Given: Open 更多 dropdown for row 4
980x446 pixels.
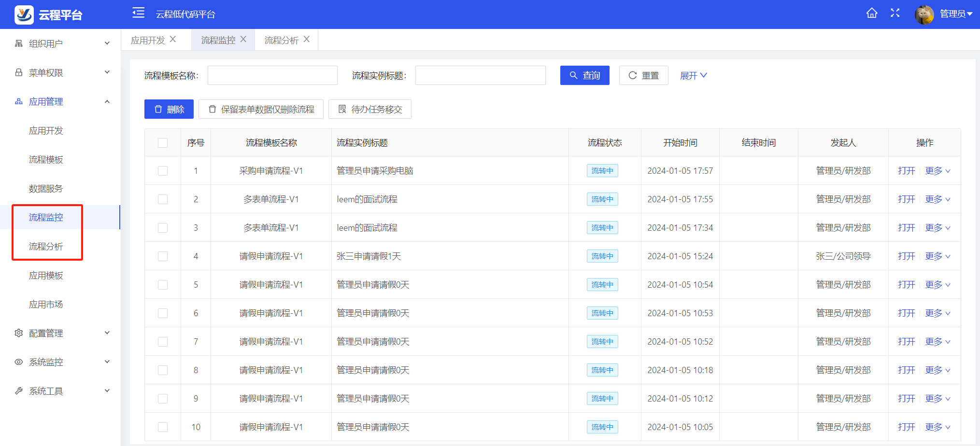Looking at the screenshot, I should (938, 256).
